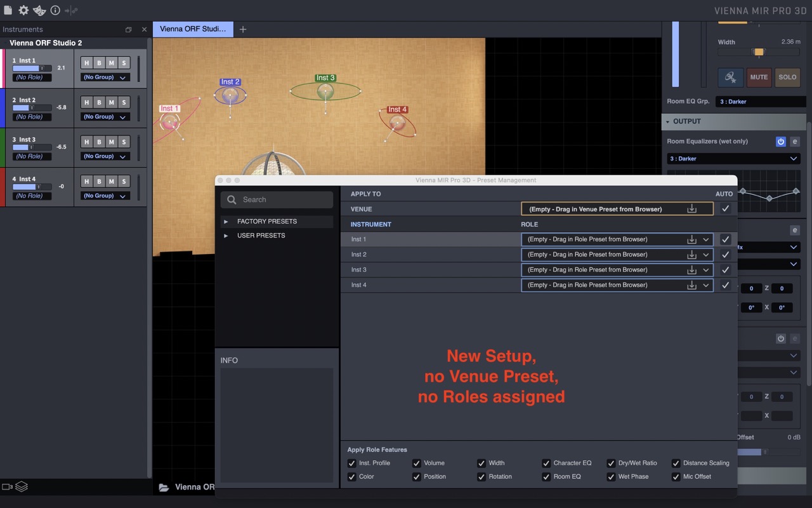Click the Search field in Preset Management
Screen dimensions: 812x508
(277, 199)
